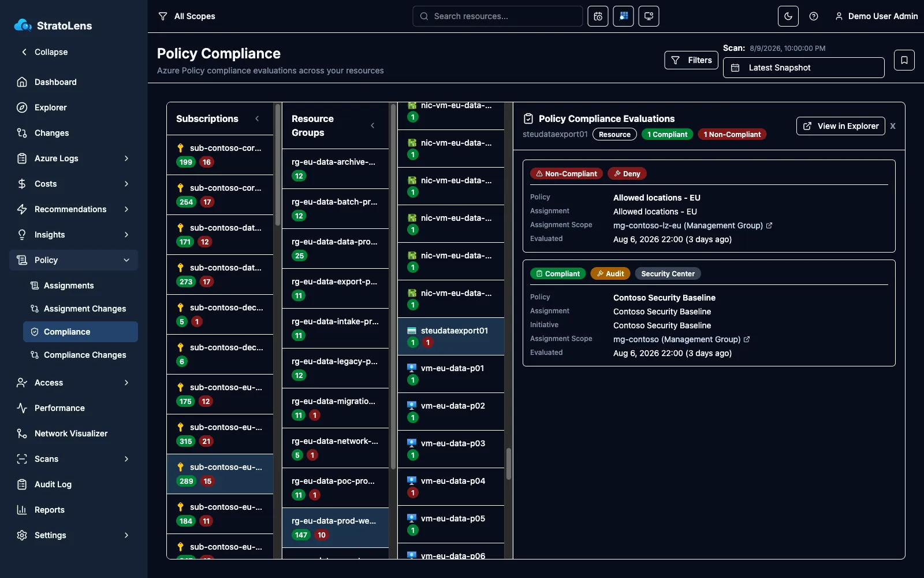The height and width of the screenshot is (578, 924).
Task: Collapse the Subscriptions column
Action: 257,118
